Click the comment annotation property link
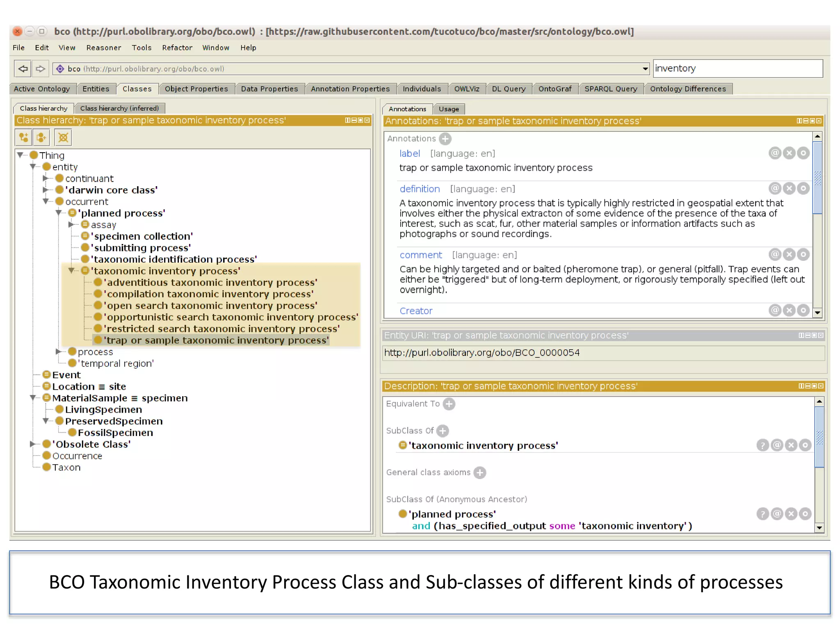 click(x=421, y=255)
